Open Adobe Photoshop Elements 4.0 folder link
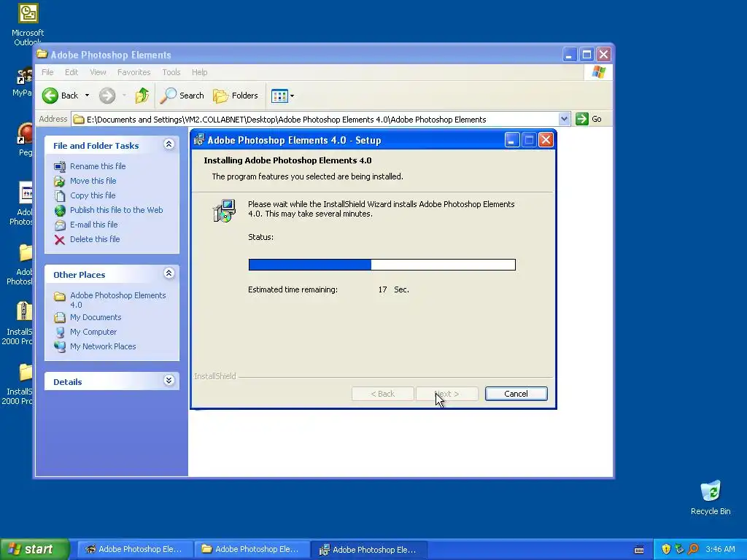Screen dimensions: 747x560 coord(117,300)
